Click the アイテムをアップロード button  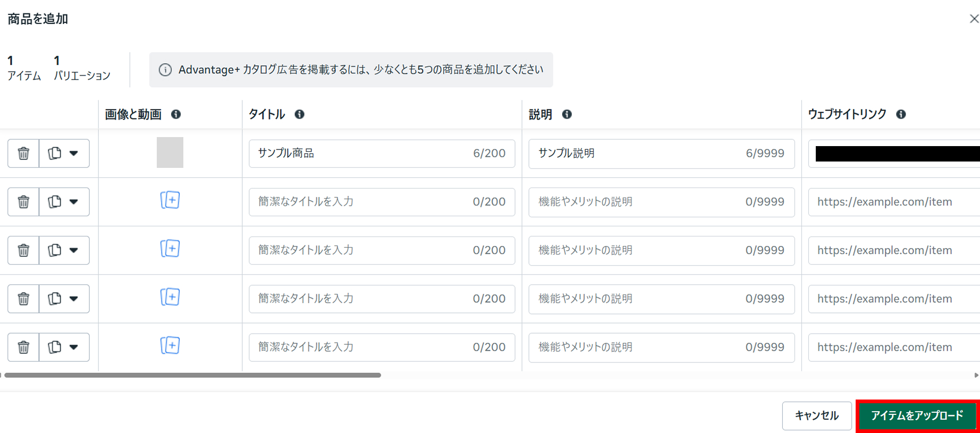point(917,415)
